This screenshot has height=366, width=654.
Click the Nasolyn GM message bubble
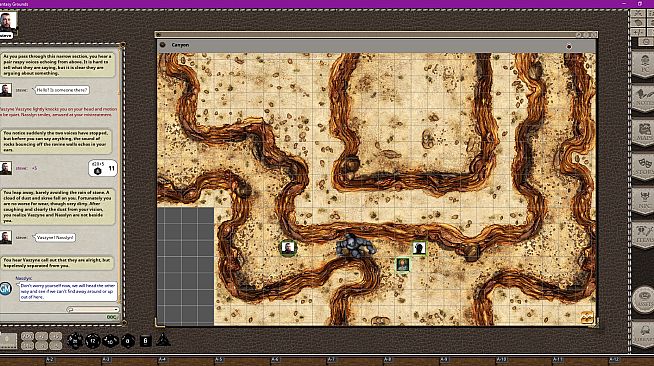pyautogui.click(x=68, y=291)
